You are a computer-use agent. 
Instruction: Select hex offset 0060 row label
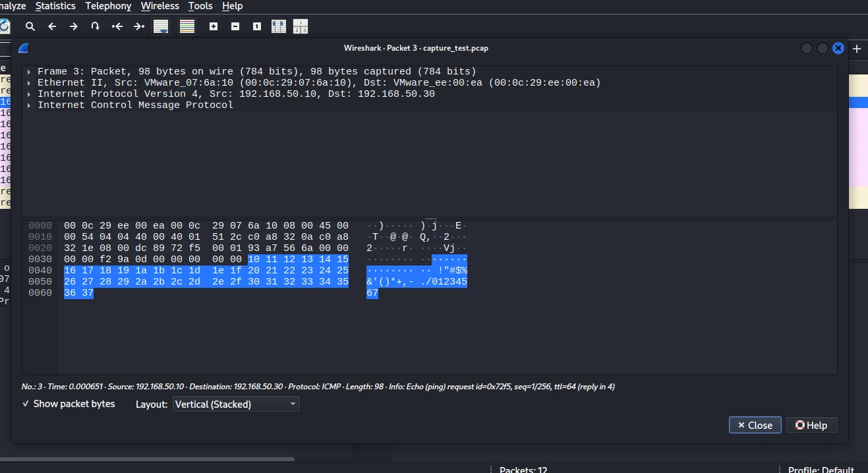coord(40,293)
